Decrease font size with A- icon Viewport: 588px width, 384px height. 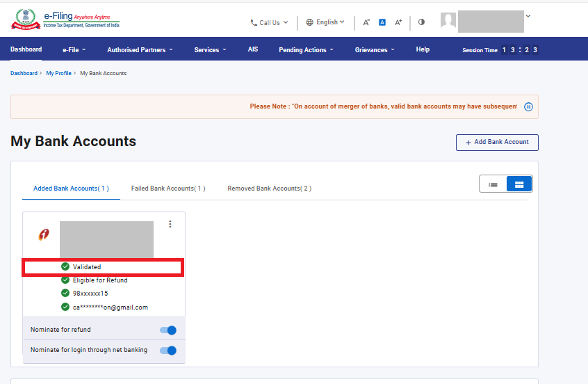pos(366,22)
